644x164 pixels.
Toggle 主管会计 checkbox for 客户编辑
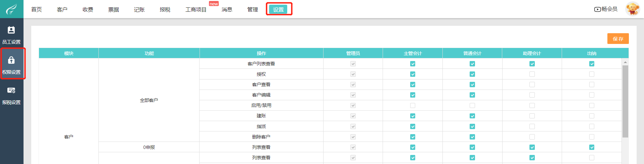point(413,95)
